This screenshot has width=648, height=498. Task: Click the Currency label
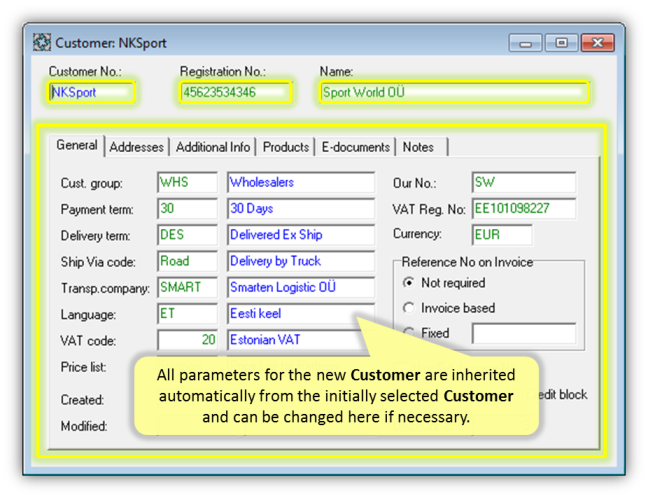pyautogui.click(x=417, y=234)
